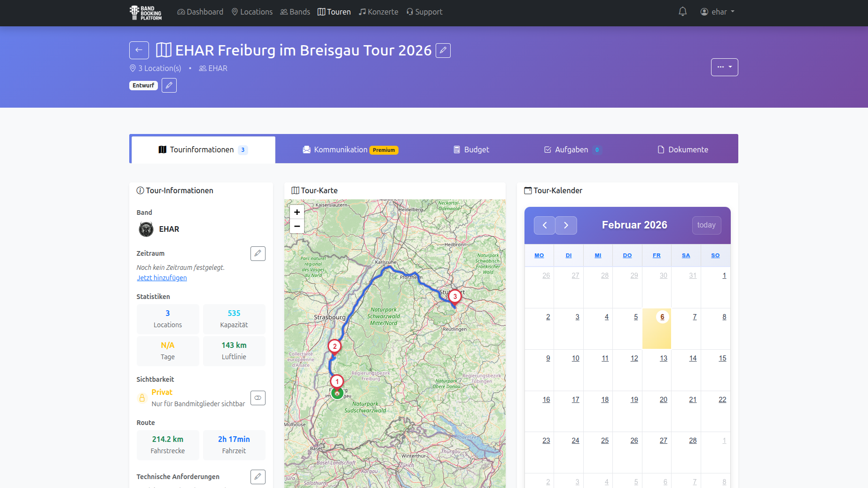Toggle the Privat visibility eye icon

point(258,398)
